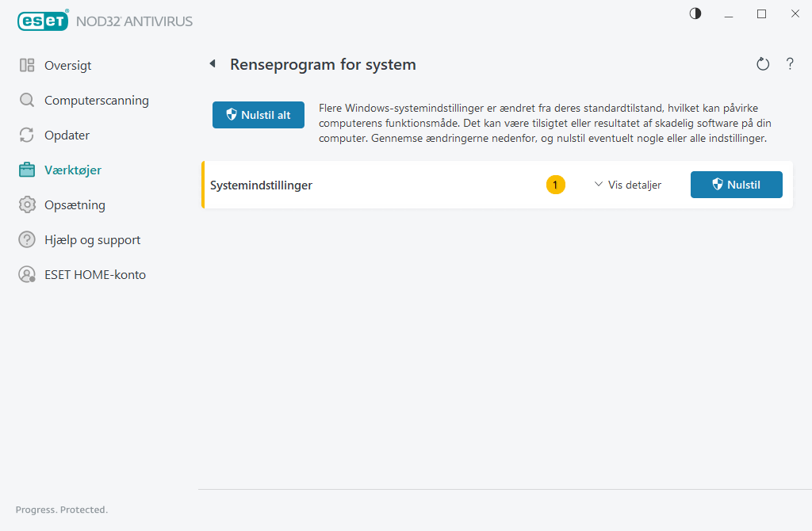Click the ESET HOME-konto account icon
The image size is (812, 531).
coord(26,274)
